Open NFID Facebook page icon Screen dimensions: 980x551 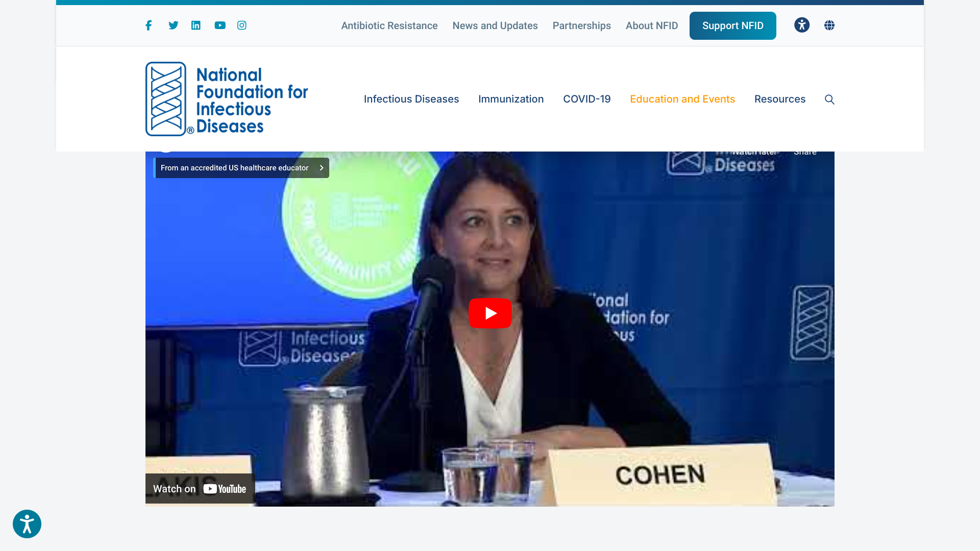click(x=149, y=26)
